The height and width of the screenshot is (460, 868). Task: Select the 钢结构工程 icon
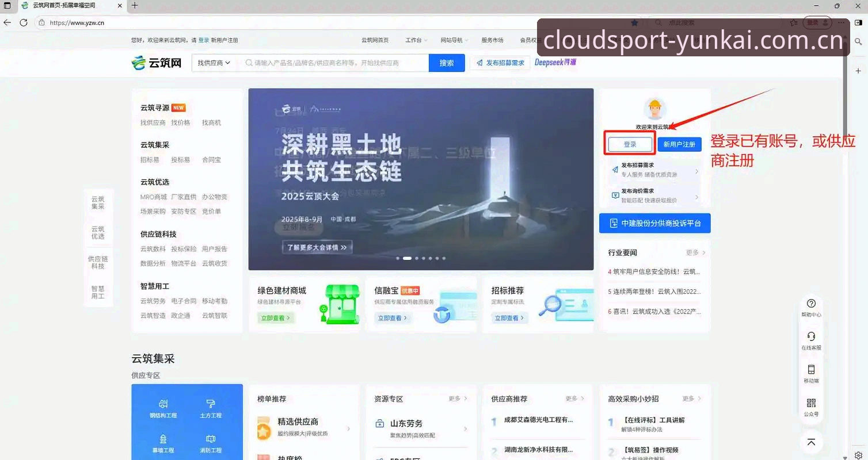(x=163, y=404)
